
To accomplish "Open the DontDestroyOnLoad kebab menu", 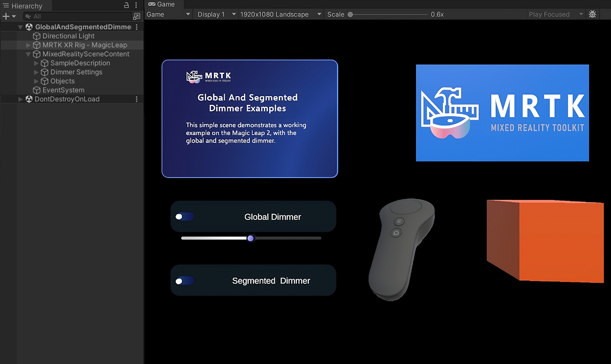I will click(136, 99).
